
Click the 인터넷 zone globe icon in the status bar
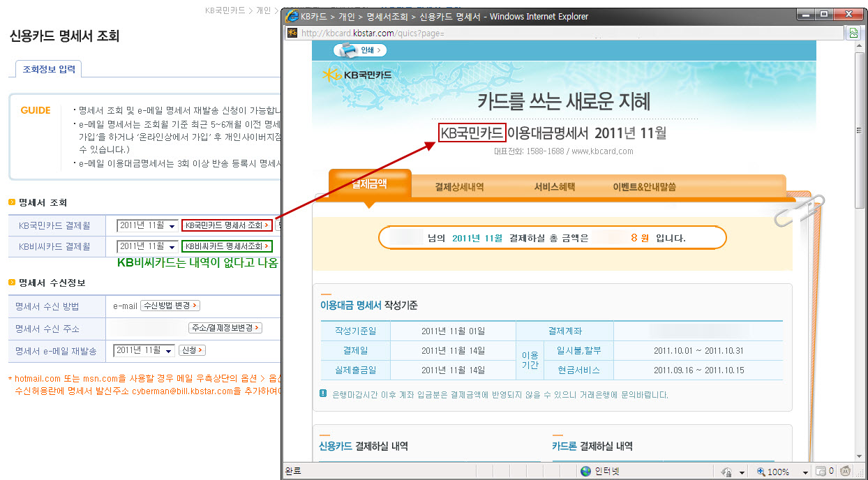[x=586, y=472]
